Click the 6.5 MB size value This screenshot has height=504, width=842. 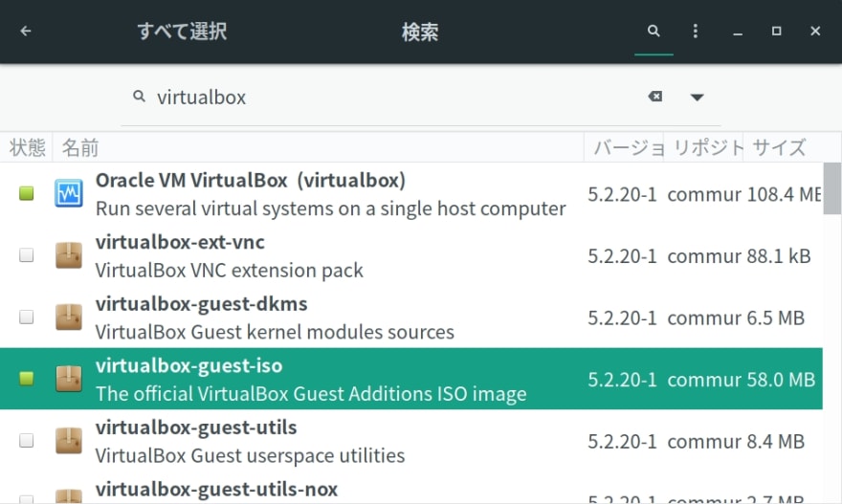[x=775, y=318]
